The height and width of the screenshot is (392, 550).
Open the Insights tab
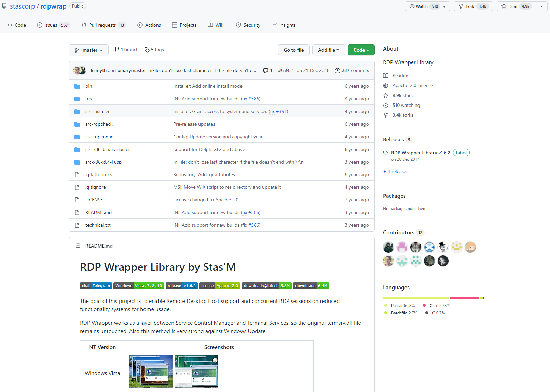tap(284, 25)
